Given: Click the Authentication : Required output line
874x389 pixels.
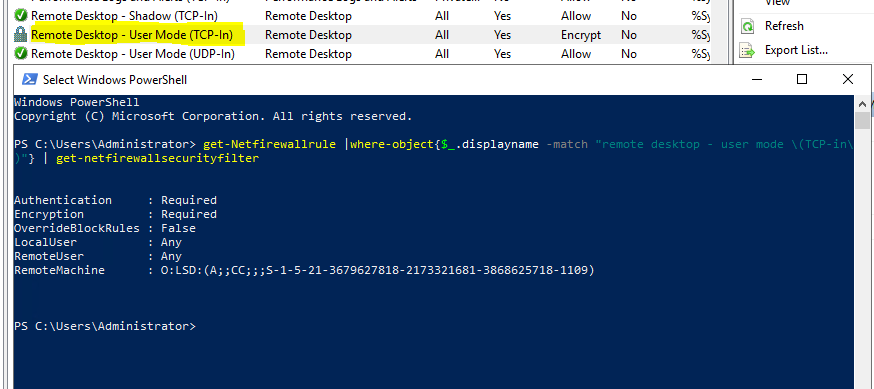Looking at the screenshot, I should pyautogui.click(x=115, y=200).
